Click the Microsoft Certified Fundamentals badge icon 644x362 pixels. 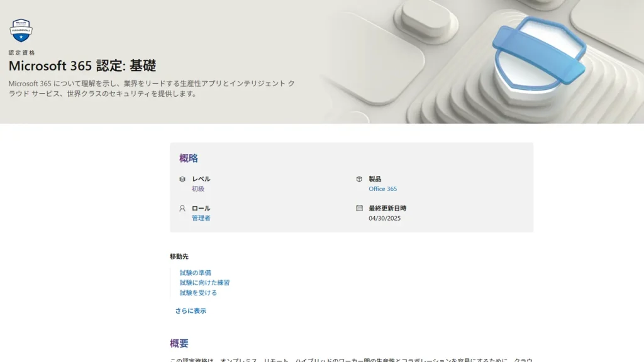point(21,30)
